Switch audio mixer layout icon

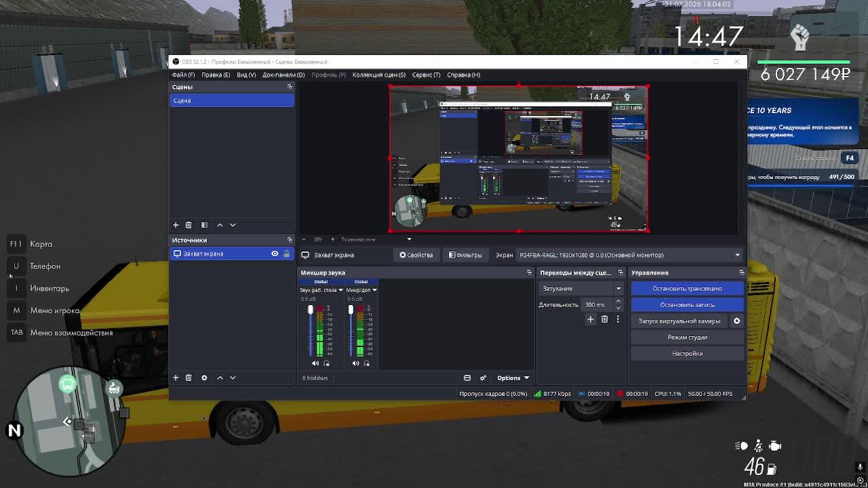coord(467,378)
